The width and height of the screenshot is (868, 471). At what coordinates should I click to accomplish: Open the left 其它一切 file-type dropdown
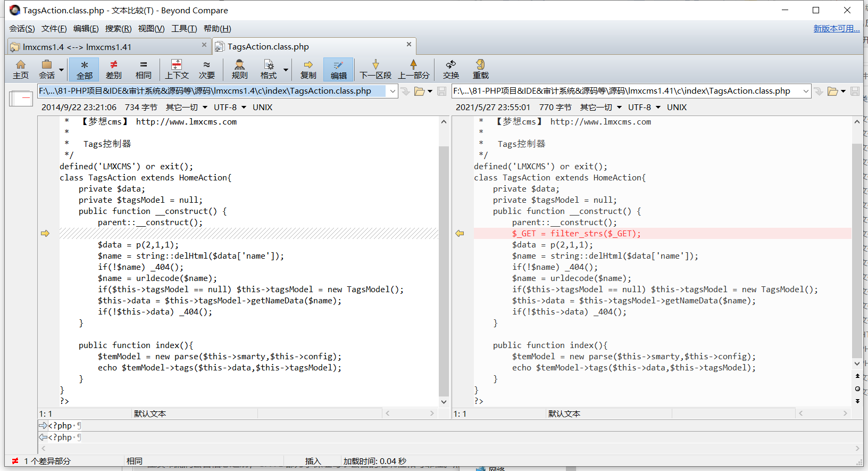click(186, 108)
